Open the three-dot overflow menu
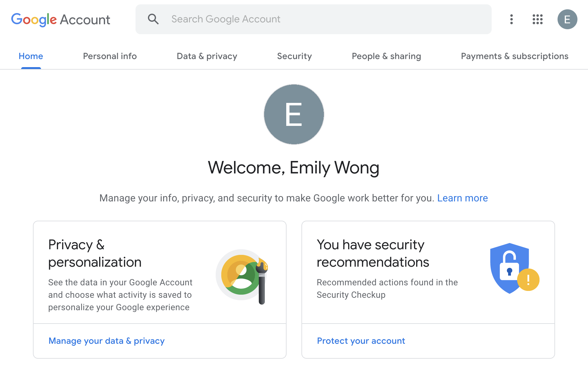The width and height of the screenshot is (588, 368). coord(511,19)
